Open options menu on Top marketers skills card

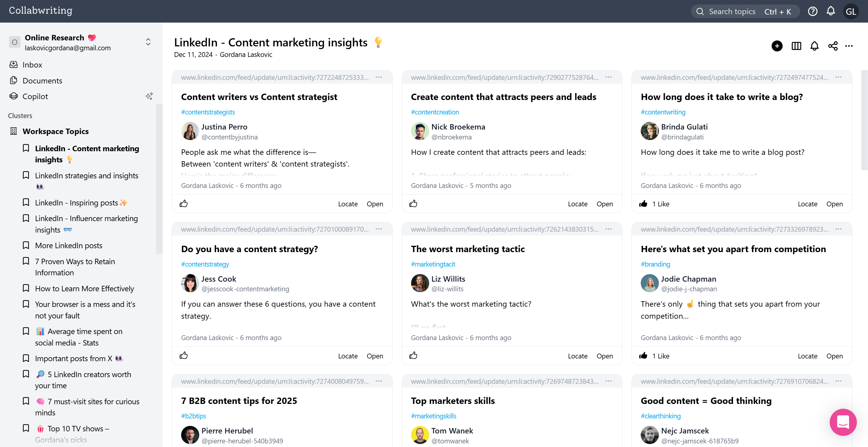[x=608, y=381]
